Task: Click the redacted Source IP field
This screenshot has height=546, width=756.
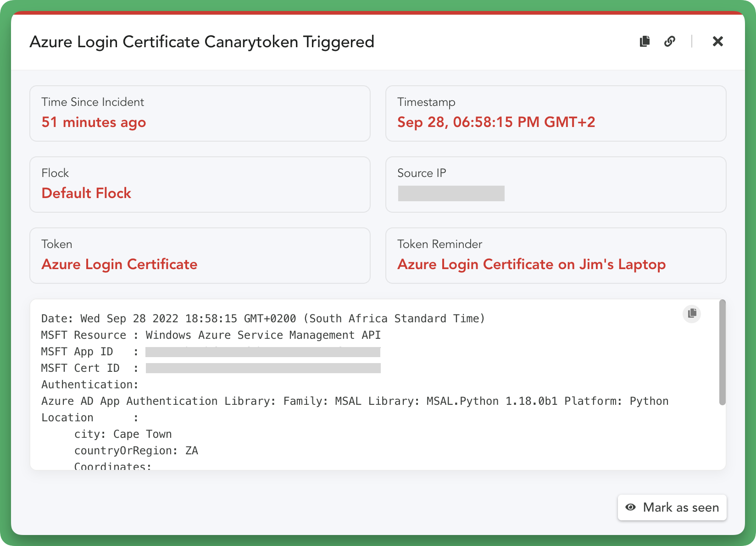Action: click(x=451, y=193)
